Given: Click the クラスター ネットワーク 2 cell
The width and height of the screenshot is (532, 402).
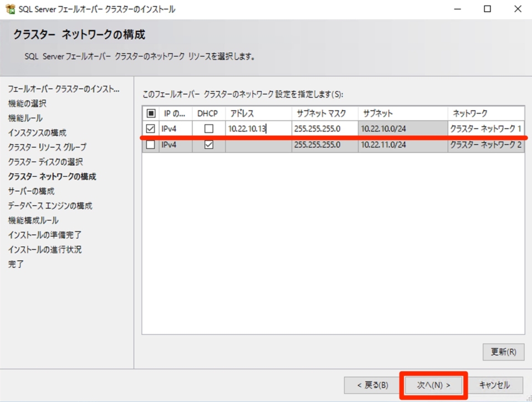Looking at the screenshot, I should (x=486, y=145).
